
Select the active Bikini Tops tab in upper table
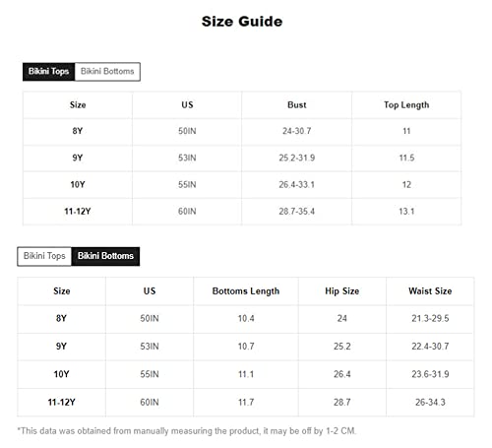click(48, 72)
